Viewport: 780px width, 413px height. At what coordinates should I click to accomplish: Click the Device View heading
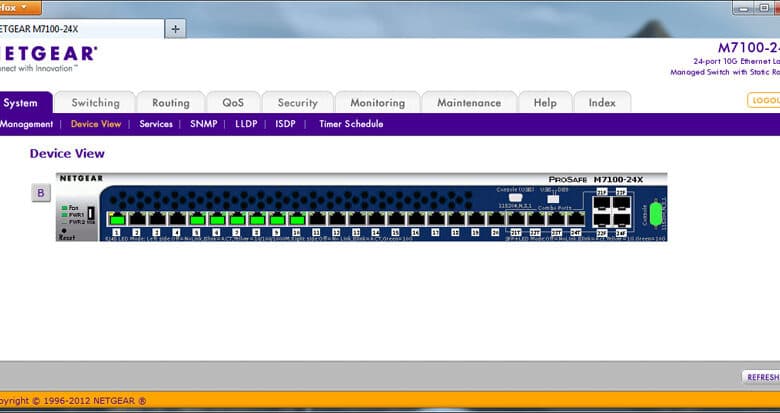(67, 153)
